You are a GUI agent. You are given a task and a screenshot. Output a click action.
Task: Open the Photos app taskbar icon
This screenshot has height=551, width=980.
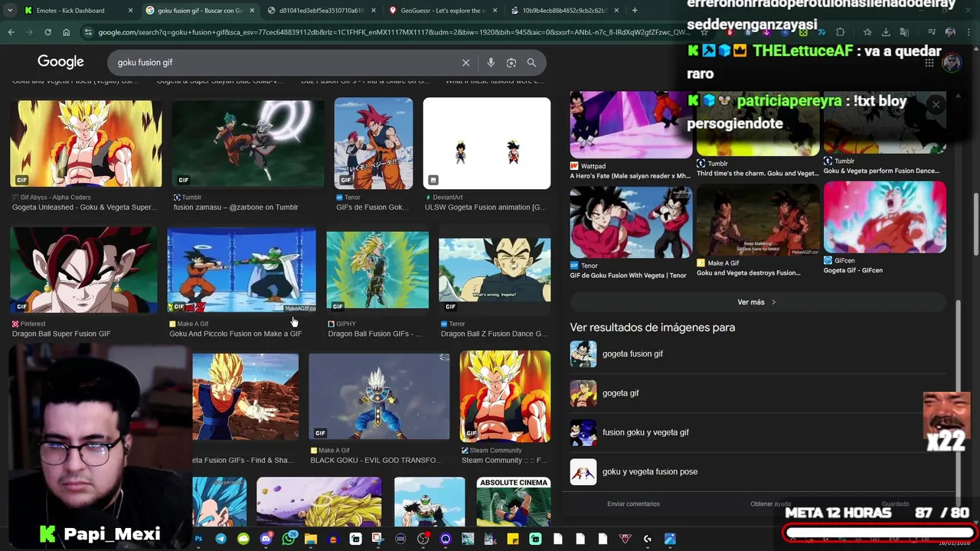point(670,539)
